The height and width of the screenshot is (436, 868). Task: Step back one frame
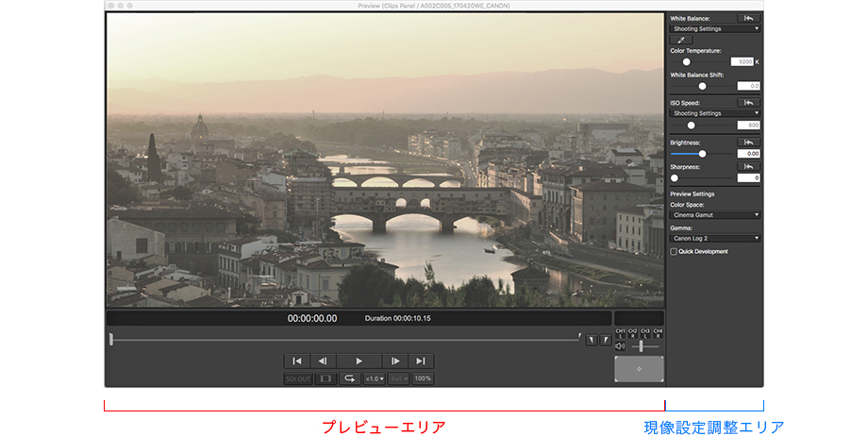tap(322, 361)
